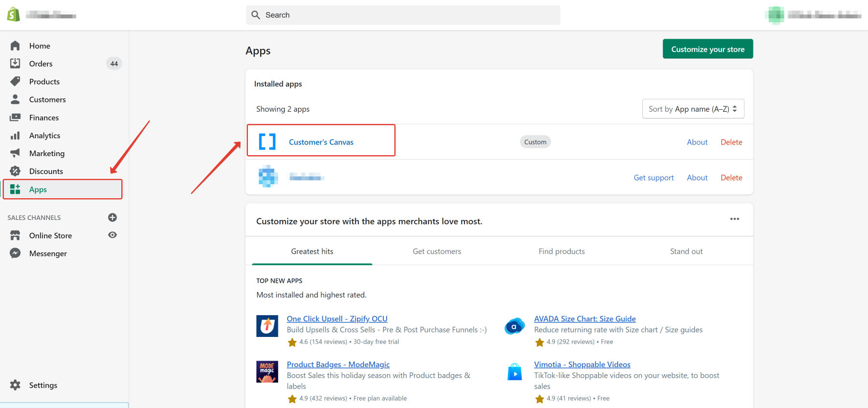Open three-dots menu on recommendations card
Screen dimensions: 868x408
point(735,219)
